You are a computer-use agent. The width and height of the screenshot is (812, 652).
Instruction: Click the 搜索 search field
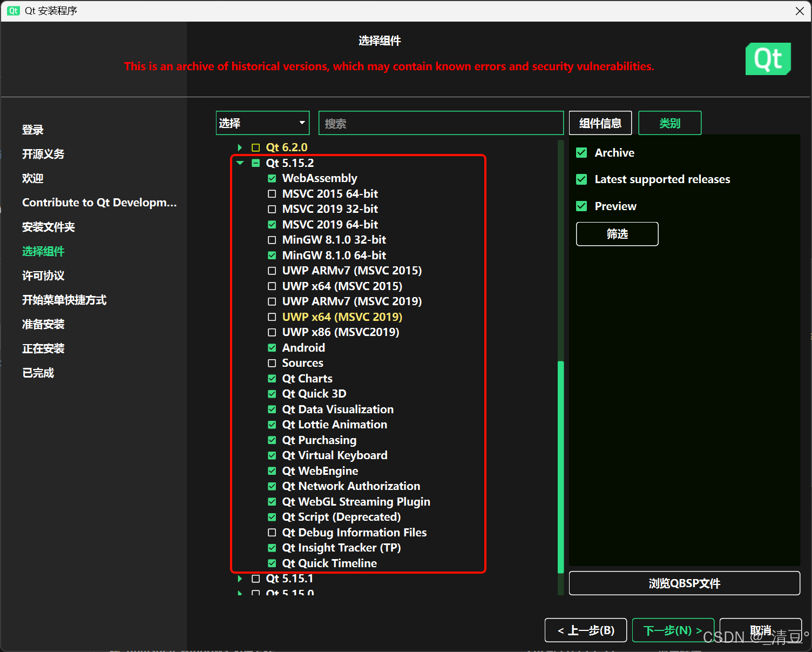point(441,123)
